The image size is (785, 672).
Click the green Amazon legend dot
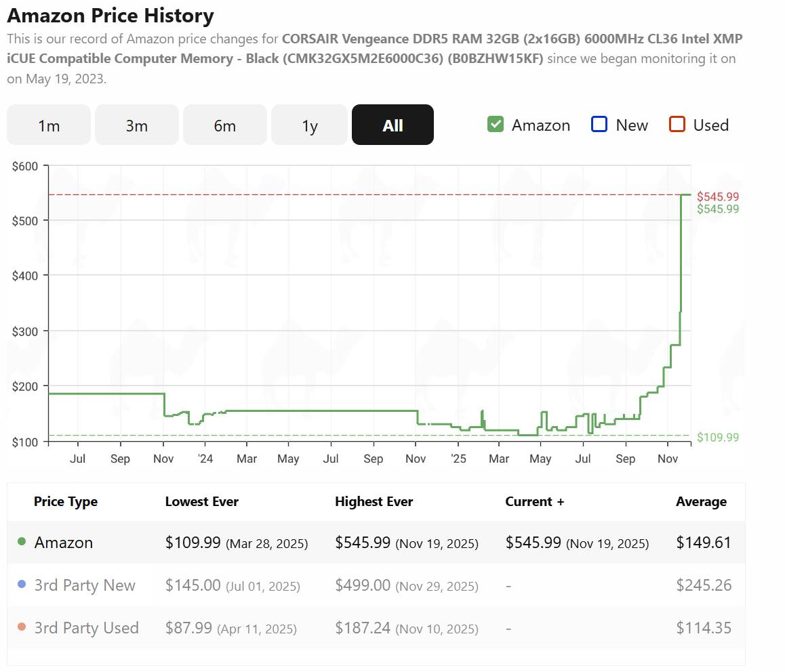[x=22, y=541]
